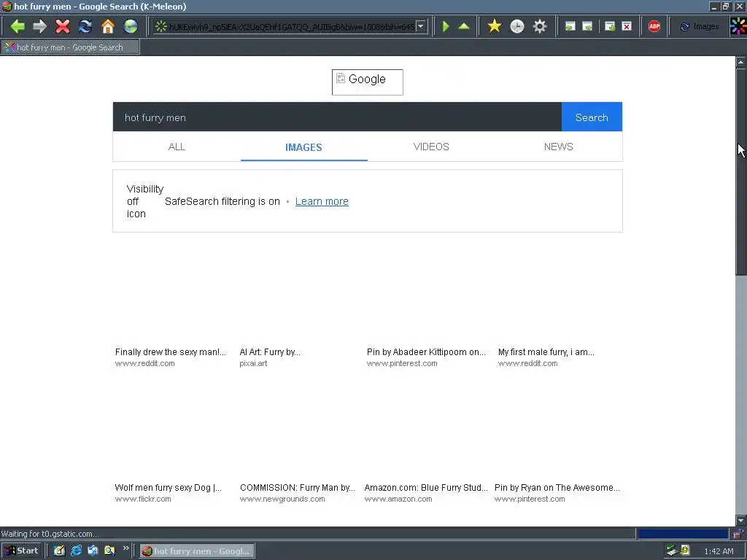This screenshot has height=560, width=747.
Task: Open 'Amazon.com: Blue Furry Stud...' result
Action: click(426, 488)
